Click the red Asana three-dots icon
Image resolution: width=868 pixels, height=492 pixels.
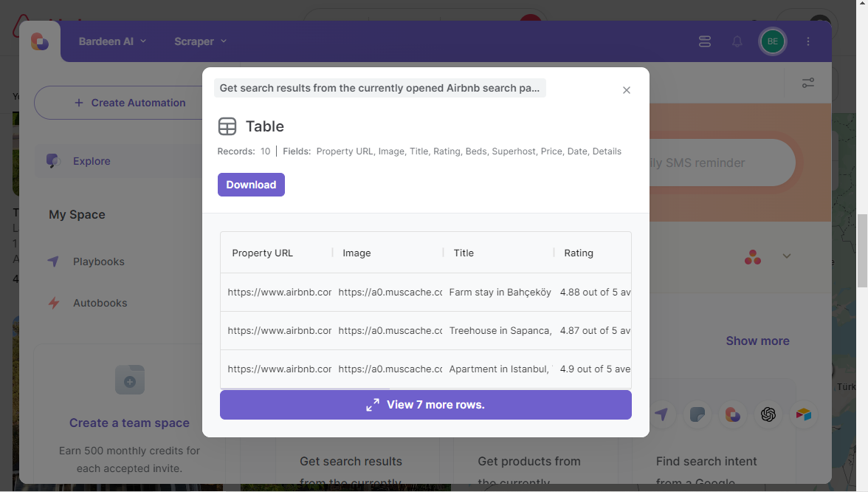(753, 257)
